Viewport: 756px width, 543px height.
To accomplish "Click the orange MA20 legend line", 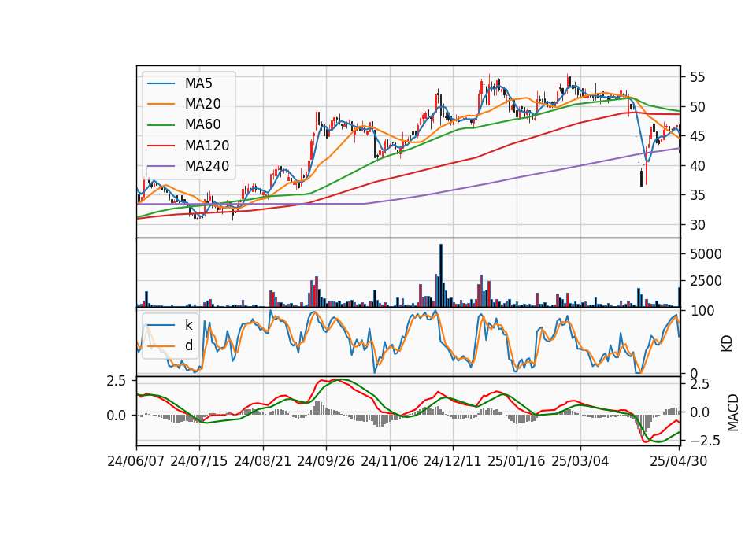I will [x=161, y=105].
